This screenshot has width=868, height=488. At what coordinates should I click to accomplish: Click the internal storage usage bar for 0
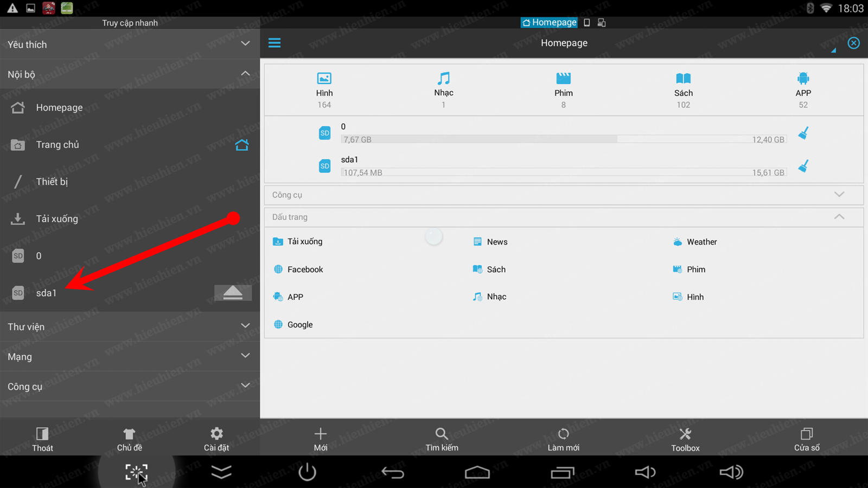pos(563,139)
